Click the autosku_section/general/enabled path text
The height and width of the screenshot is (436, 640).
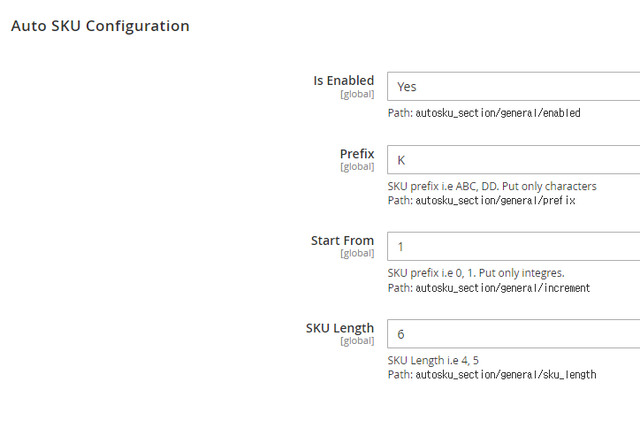498,113
